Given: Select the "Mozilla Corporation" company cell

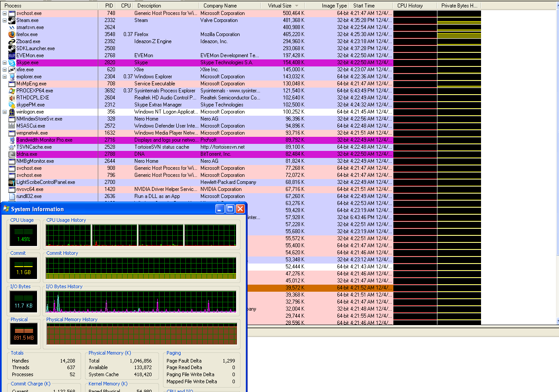Looking at the screenshot, I should (x=220, y=34).
